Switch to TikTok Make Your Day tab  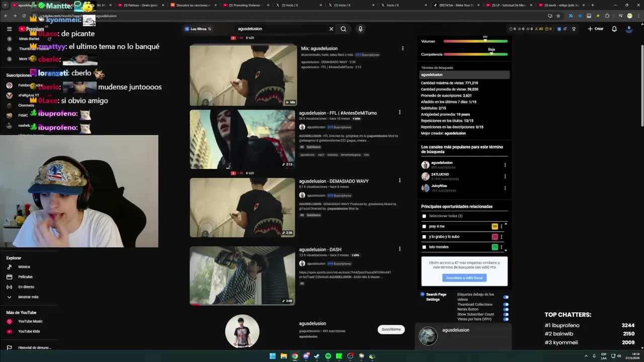456,5
